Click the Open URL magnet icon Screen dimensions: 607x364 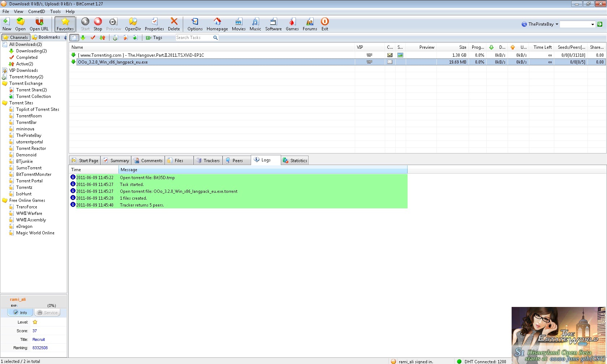tap(39, 24)
